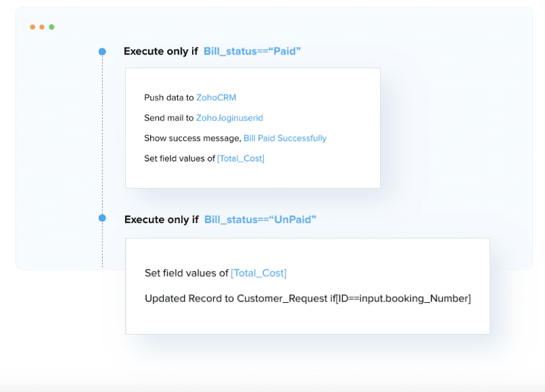This screenshot has height=392, width=545.
Task: Click the first Execute only if heading
Action: click(160, 51)
